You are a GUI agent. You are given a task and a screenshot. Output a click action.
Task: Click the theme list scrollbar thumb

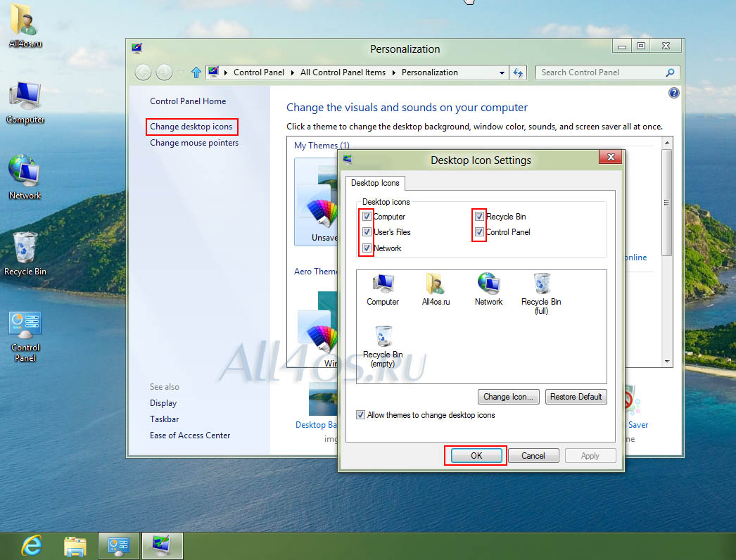point(667,203)
